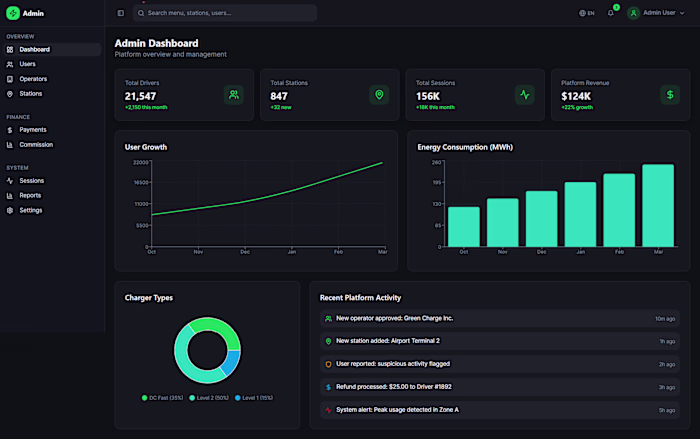700x439 pixels.
Task: Open the Refund processed $25.00 row
Action: (x=500, y=387)
